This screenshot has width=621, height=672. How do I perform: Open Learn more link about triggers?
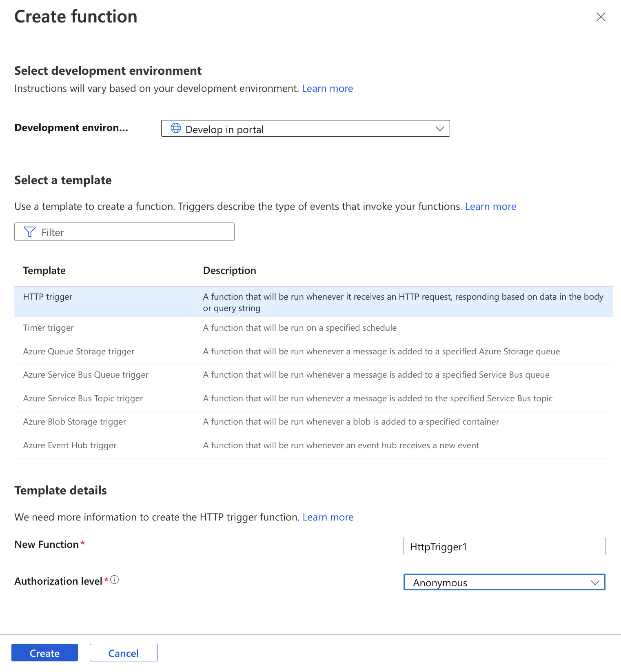pos(491,207)
